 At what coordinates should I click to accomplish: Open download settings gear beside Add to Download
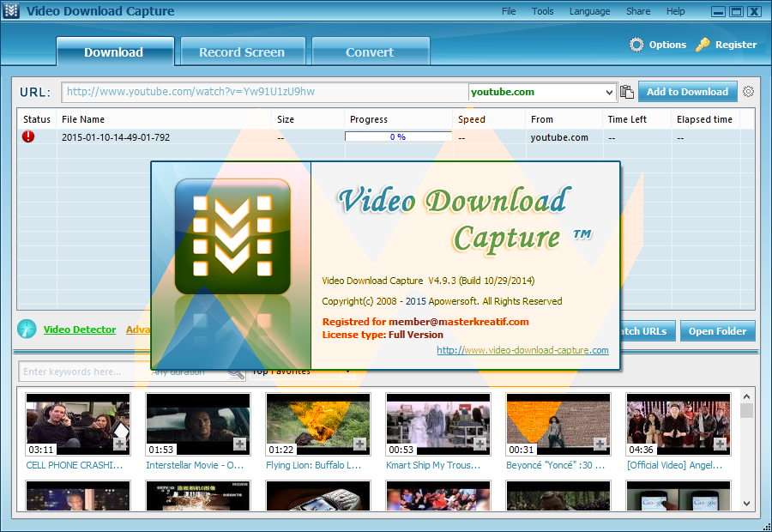coord(748,92)
